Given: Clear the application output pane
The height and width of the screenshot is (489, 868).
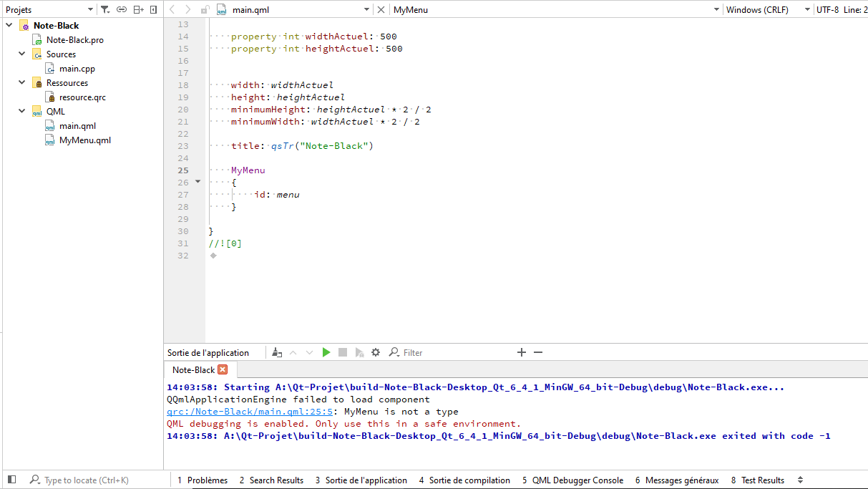Looking at the screenshot, I should tap(277, 352).
